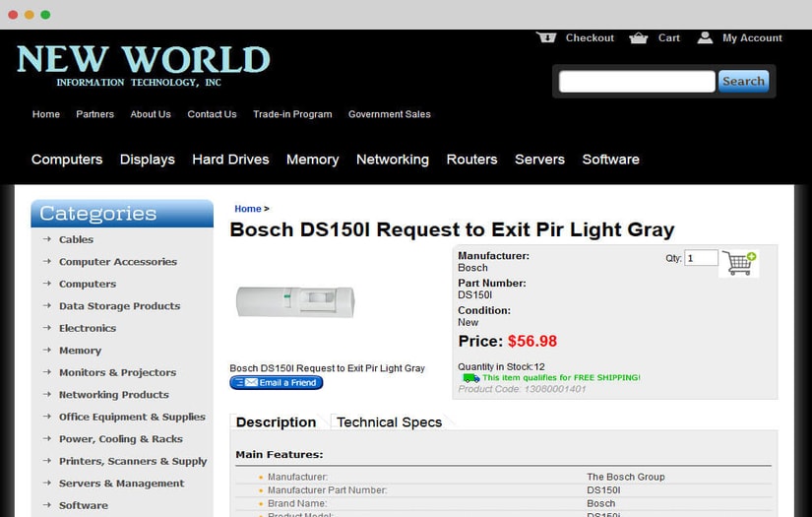Click the Email a Friend envelope button

coord(276,382)
